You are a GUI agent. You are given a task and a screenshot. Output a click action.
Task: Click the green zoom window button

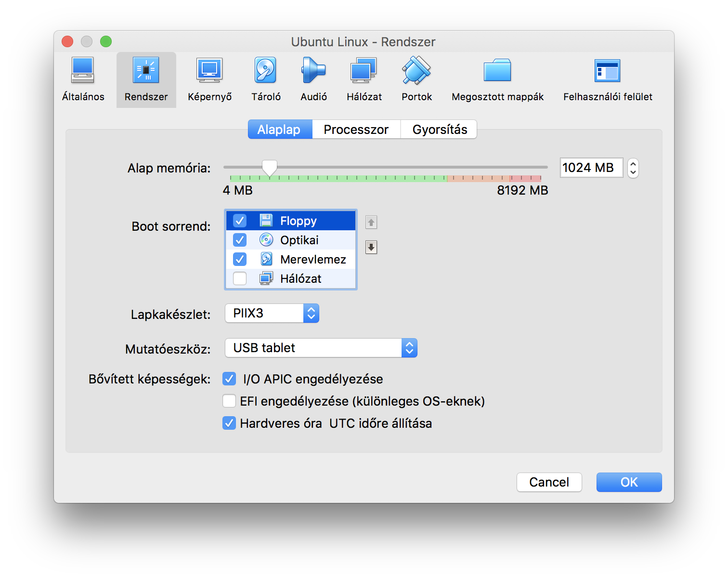(x=106, y=41)
